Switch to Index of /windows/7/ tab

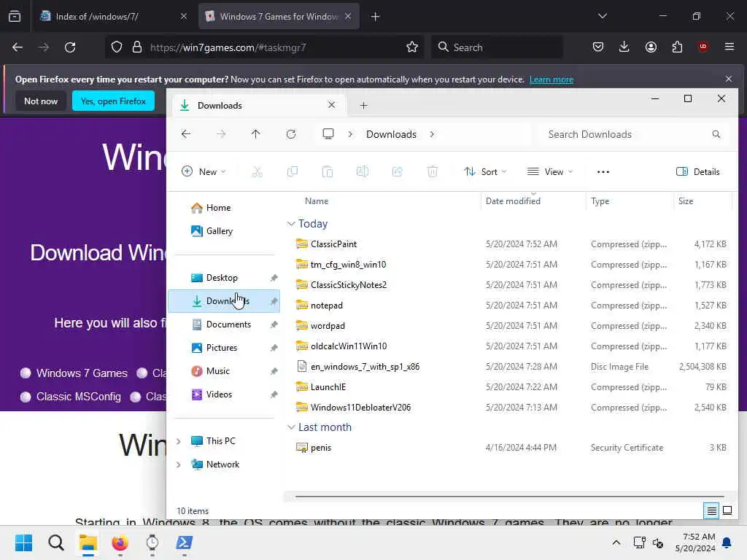click(x=114, y=16)
